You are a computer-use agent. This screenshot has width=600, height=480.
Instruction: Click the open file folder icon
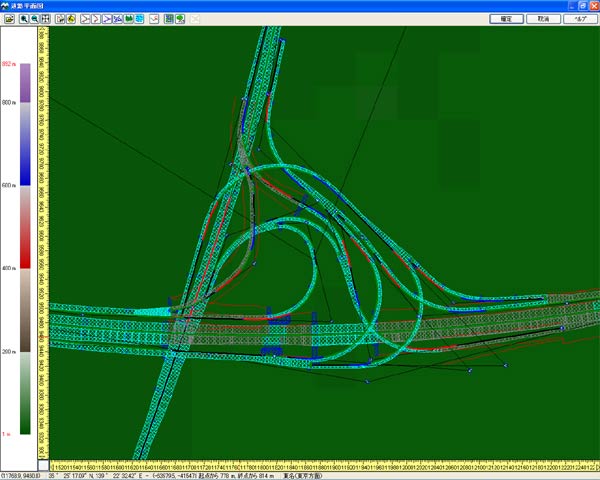(9, 19)
